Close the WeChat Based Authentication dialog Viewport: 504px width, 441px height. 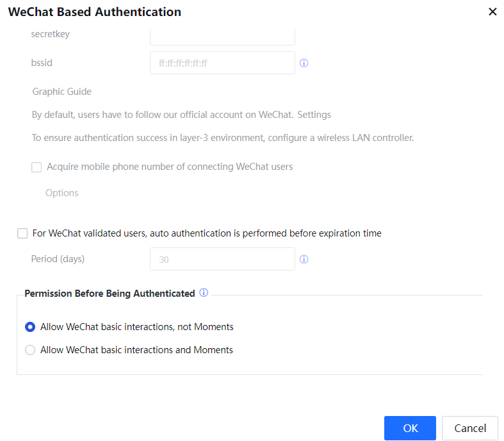pyautogui.click(x=492, y=12)
